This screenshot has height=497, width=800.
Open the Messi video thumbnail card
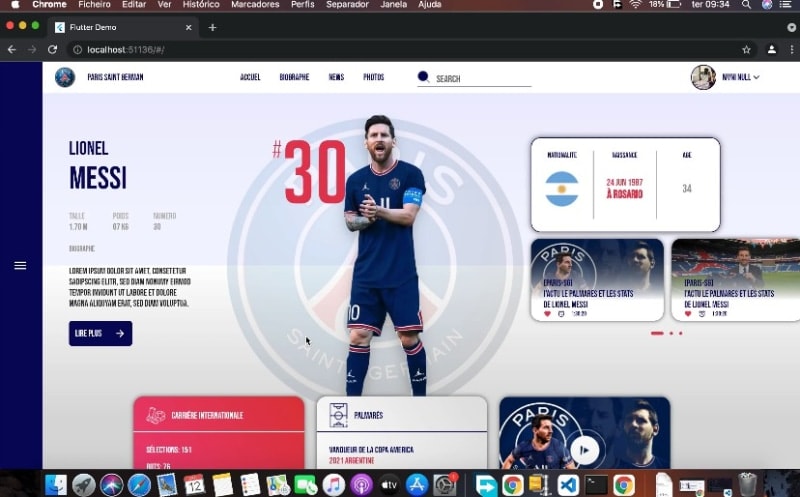[585, 433]
